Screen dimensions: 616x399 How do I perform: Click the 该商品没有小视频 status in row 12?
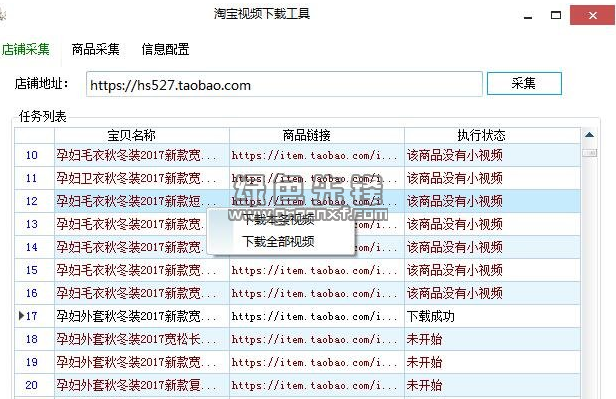point(455,201)
